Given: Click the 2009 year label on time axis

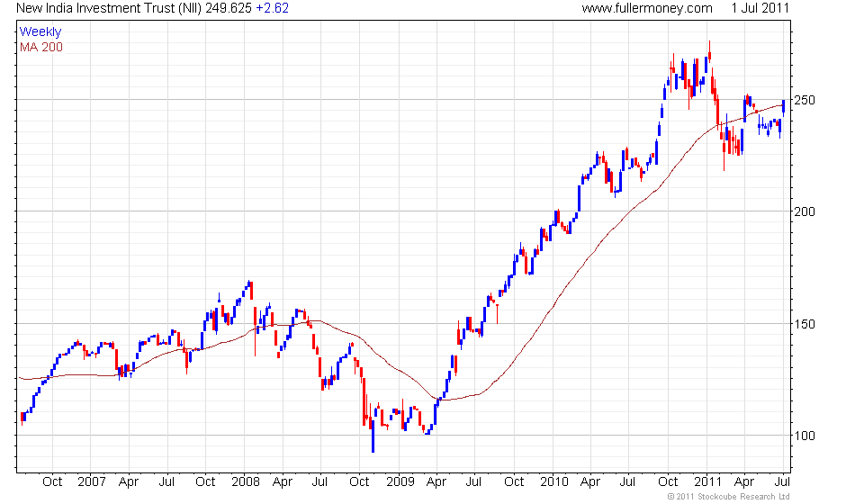Looking at the screenshot, I should (x=400, y=481).
